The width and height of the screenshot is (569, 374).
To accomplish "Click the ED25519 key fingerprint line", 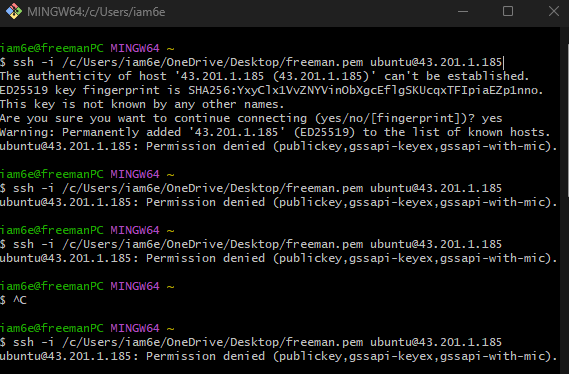I will click(271, 90).
